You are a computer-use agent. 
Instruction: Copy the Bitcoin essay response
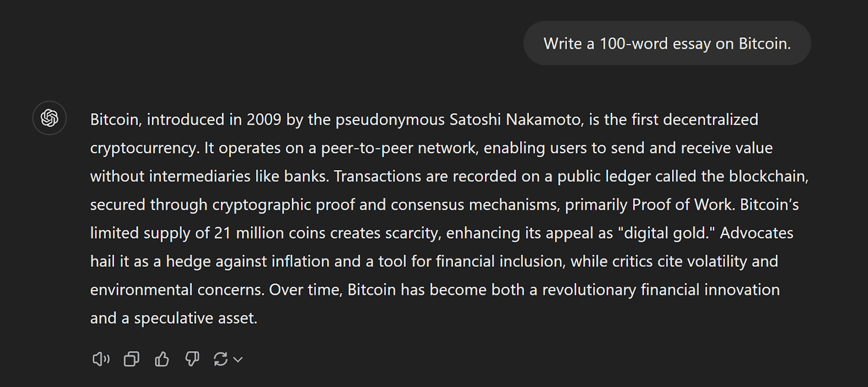coord(131,359)
